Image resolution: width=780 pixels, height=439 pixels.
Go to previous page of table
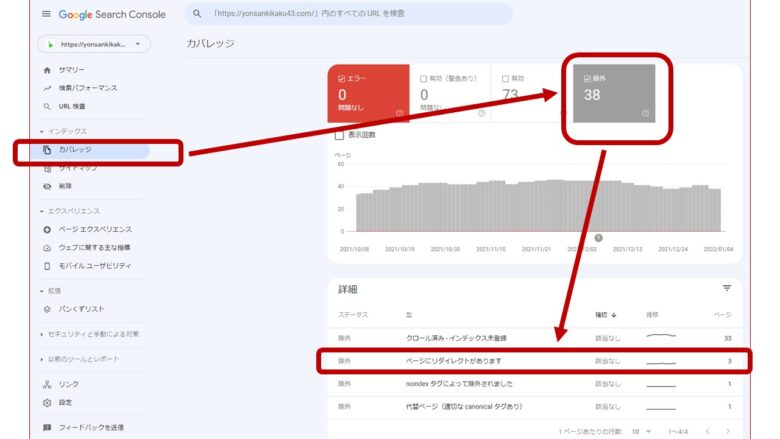707,432
